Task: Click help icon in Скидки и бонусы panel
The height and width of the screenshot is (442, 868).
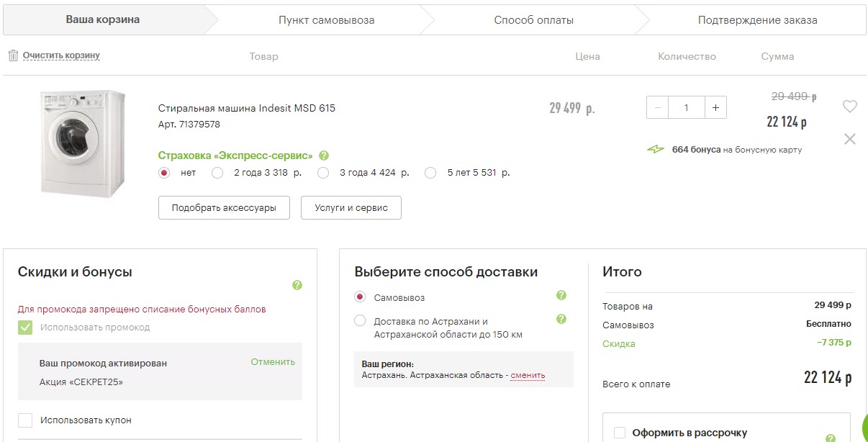Action: pos(297,285)
